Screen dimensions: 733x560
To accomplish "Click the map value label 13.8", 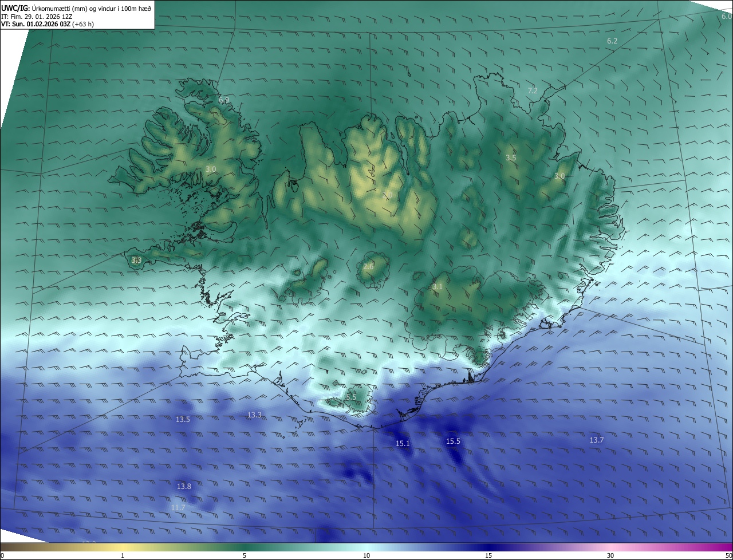I will [x=184, y=486].
